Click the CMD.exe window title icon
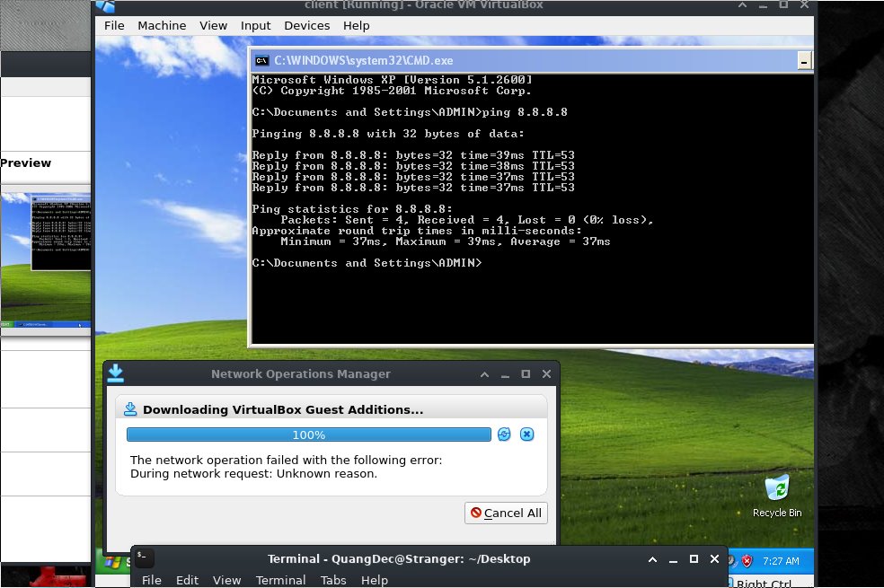This screenshot has height=588, width=884. [261, 61]
